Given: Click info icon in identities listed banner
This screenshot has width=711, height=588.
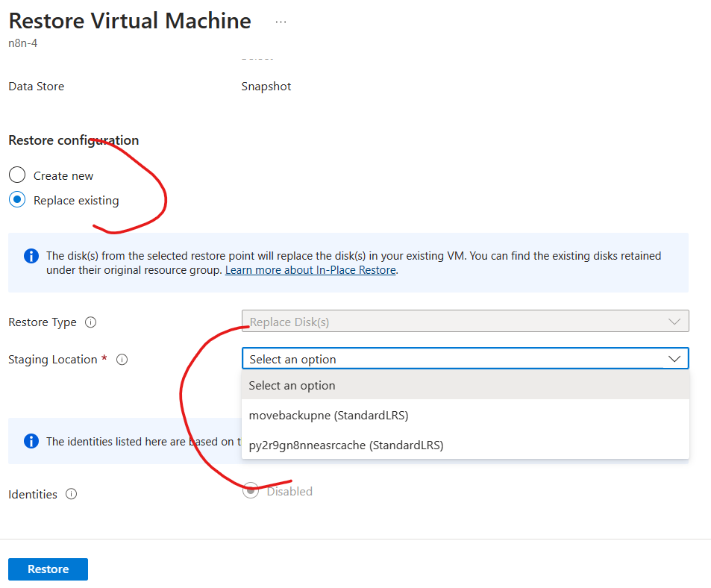Looking at the screenshot, I should (31, 441).
